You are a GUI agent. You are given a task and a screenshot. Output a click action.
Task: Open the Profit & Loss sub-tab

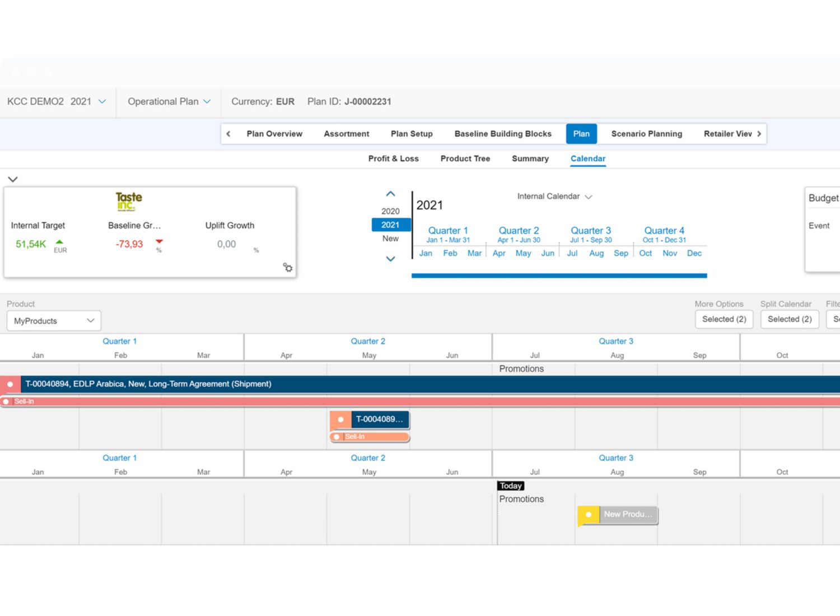click(393, 158)
